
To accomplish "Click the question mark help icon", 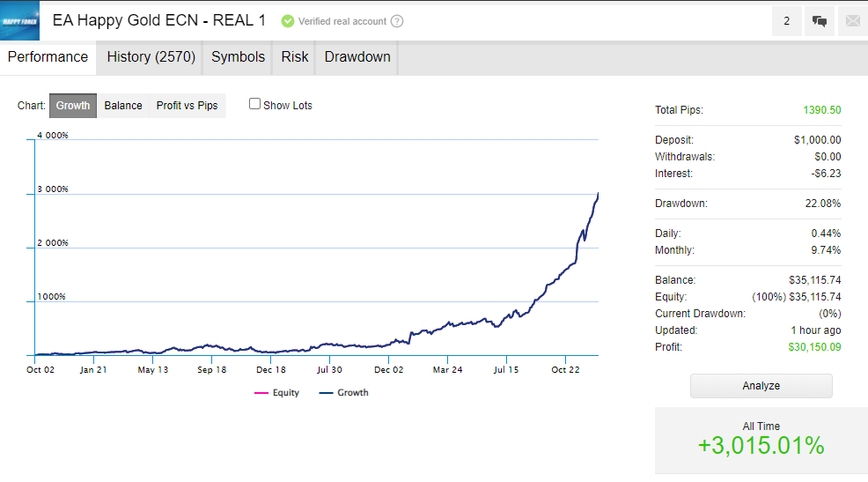I will pyautogui.click(x=397, y=21).
